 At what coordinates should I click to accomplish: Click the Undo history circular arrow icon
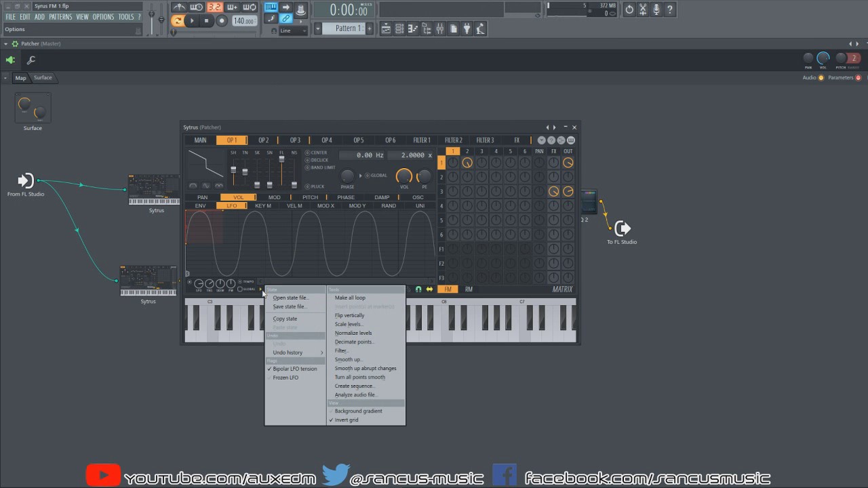[x=629, y=9]
